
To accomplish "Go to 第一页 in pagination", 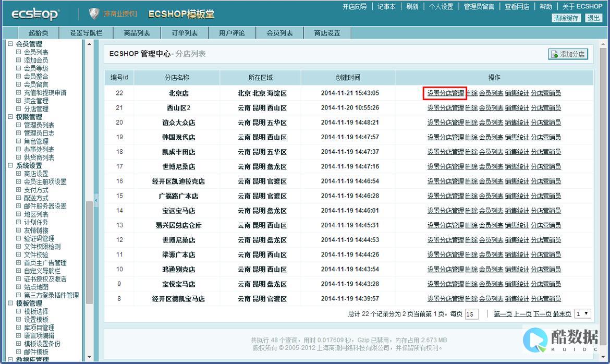I will pyautogui.click(x=503, y=314).
